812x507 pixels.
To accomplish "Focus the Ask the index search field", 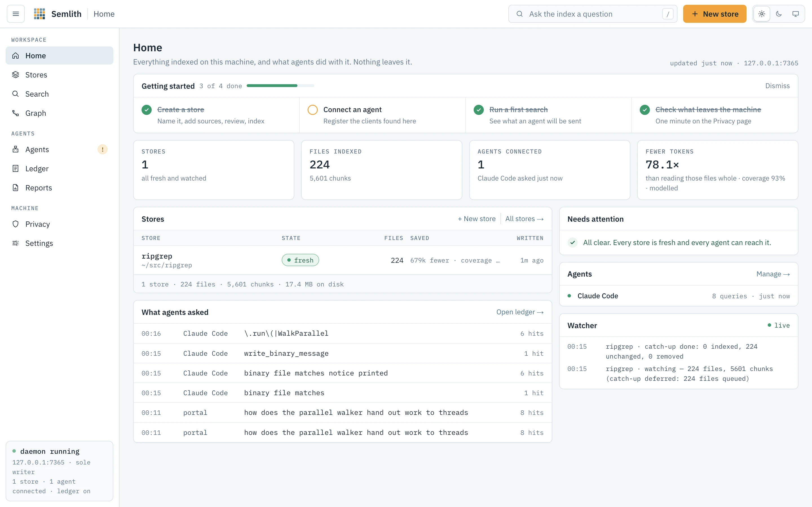I will pyautogui.click(x=593, y=14).
